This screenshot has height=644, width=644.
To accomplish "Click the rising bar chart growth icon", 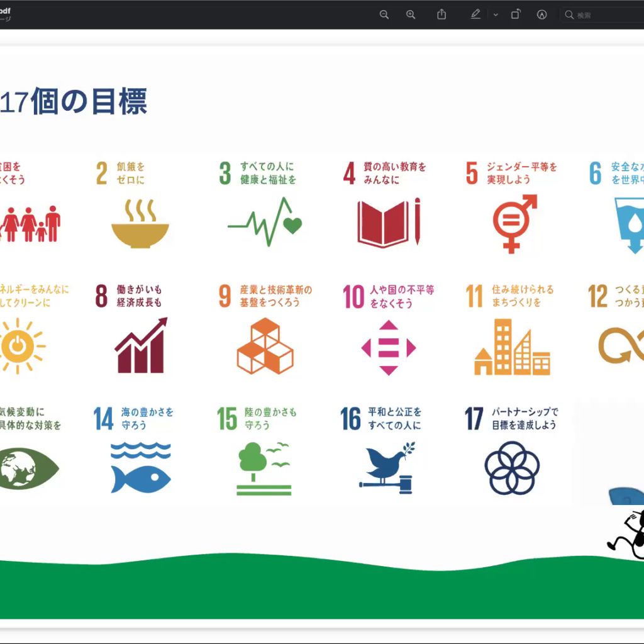I will [141, 345].
